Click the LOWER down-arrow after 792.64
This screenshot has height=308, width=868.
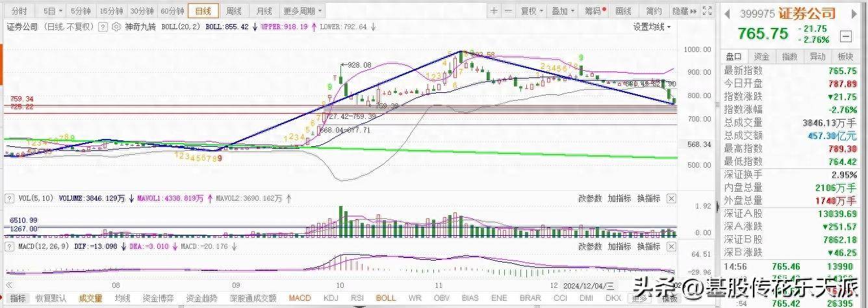(x=374, y=27)
